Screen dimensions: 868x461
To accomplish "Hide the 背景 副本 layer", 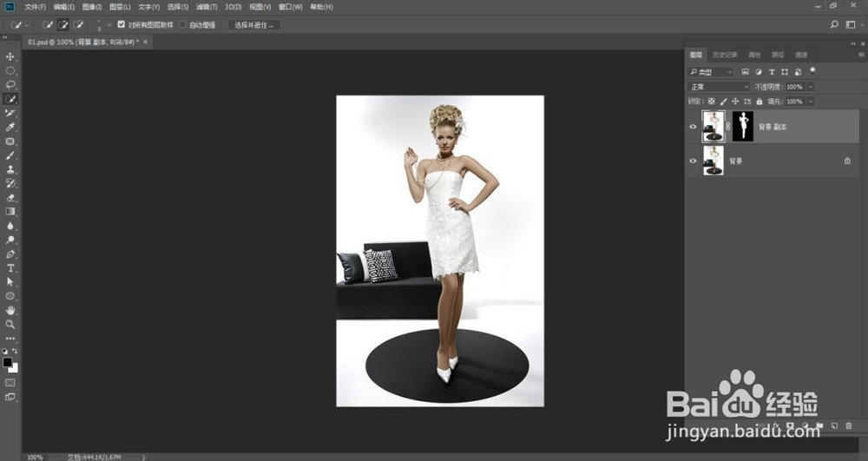I will [693, 127].
